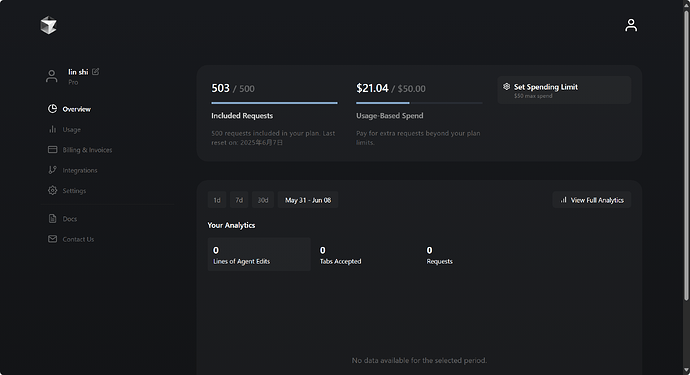Select the Lines of Agent Edits metric
690x375 pixels.
coord(259,254)
